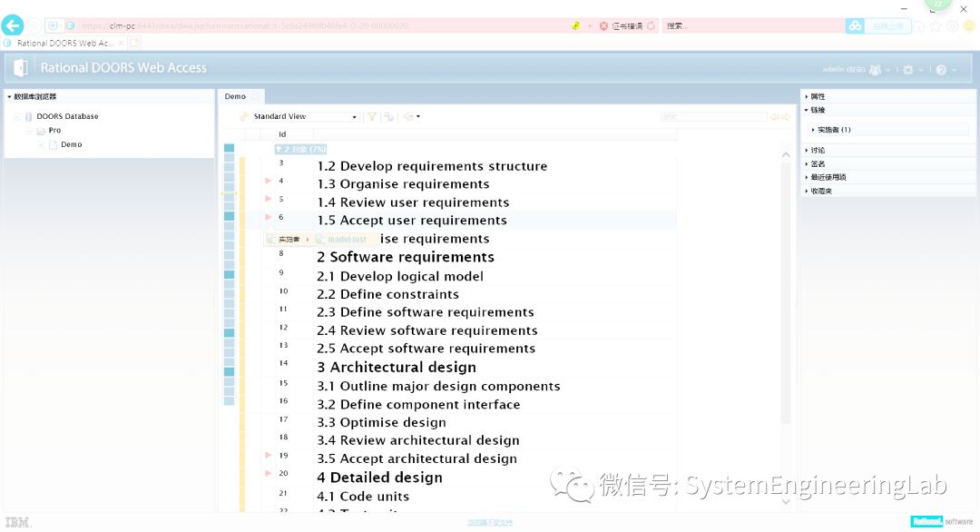Select the filter funnel icon in the toolbar
Screen dimensions: 980x532
tap(371, 116)
